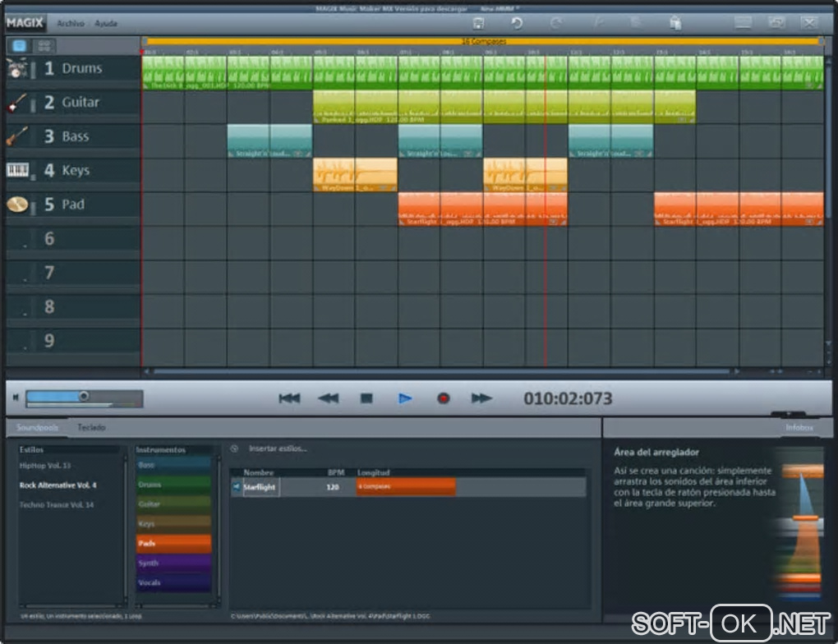Sort loops by Longitud column header
This screenshot has width=838, height=644.
click(374, 472)
